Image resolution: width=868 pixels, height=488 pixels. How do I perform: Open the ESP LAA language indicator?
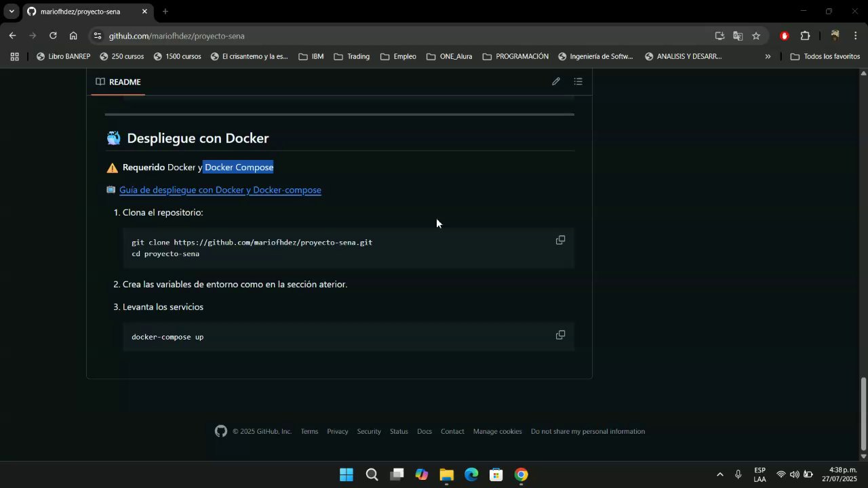(x=759, y=474)
